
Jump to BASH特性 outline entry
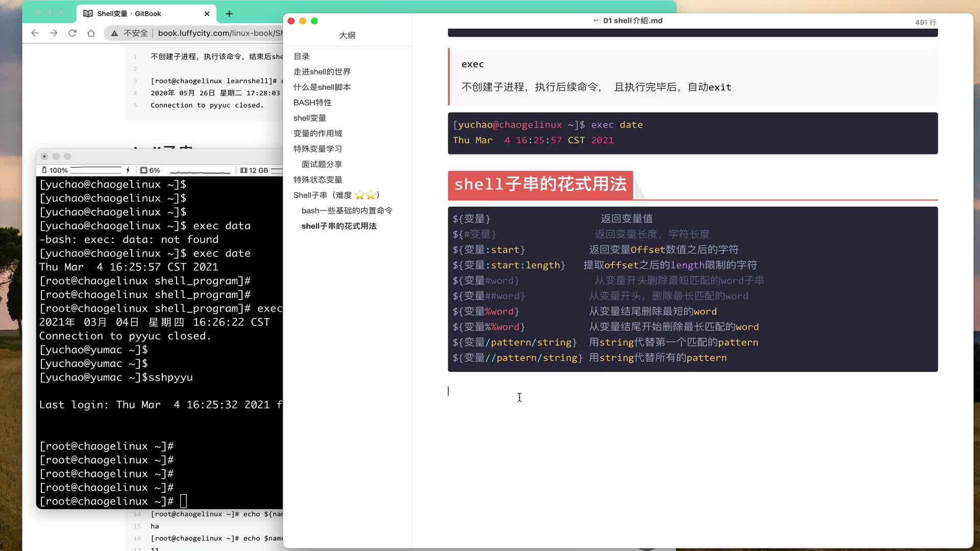[x=312, y=103]
